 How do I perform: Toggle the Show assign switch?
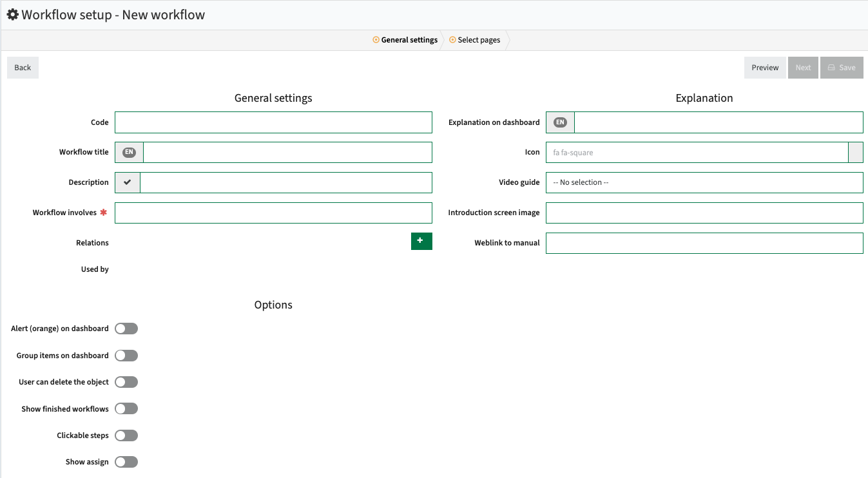[126, 462]
